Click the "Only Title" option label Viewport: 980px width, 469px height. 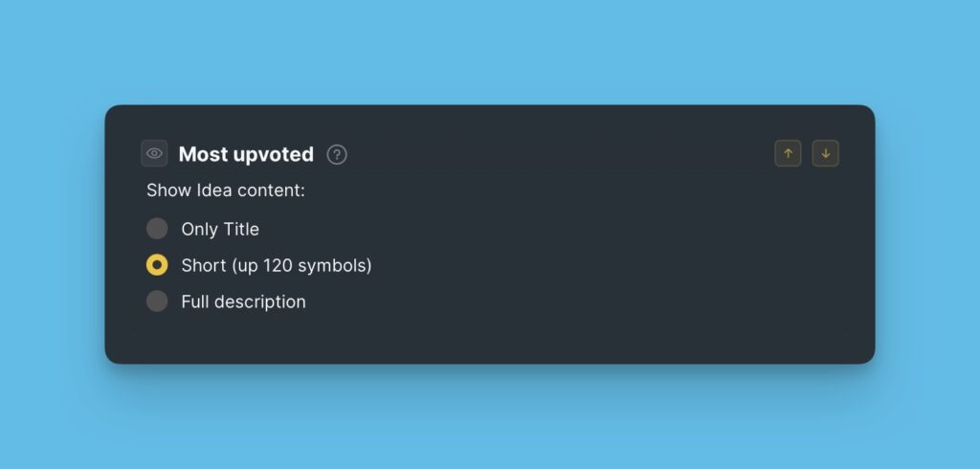click(220, 229)
